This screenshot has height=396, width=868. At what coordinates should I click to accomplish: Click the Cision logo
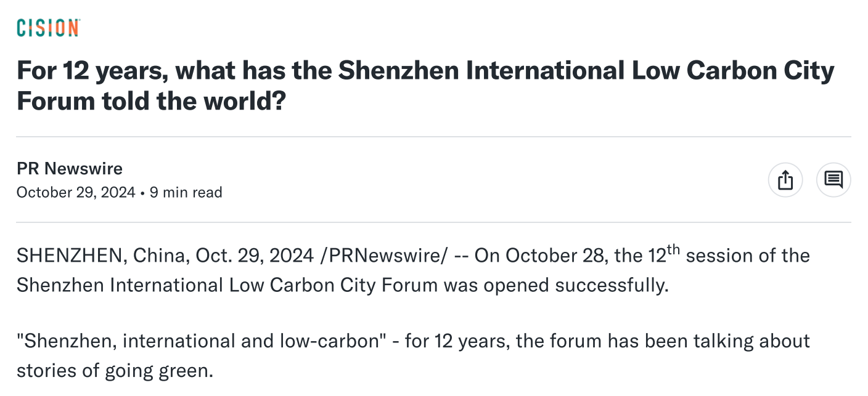point(48,28)
